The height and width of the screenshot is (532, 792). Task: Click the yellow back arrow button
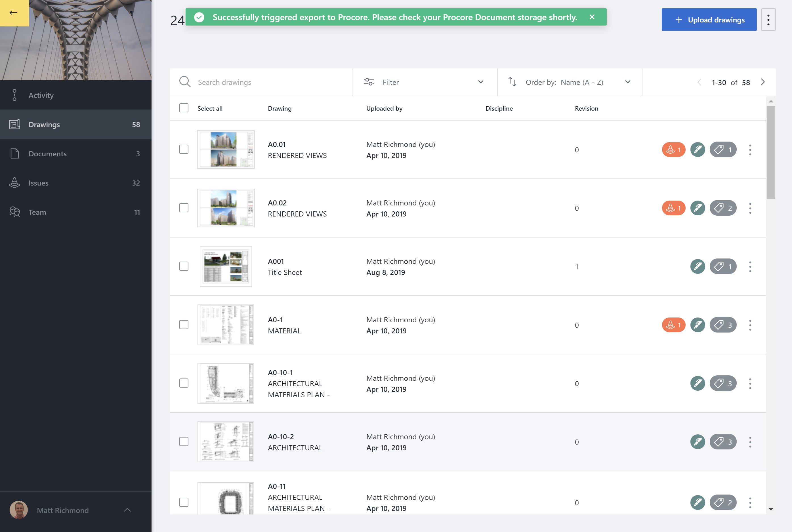tap(14, 13)
